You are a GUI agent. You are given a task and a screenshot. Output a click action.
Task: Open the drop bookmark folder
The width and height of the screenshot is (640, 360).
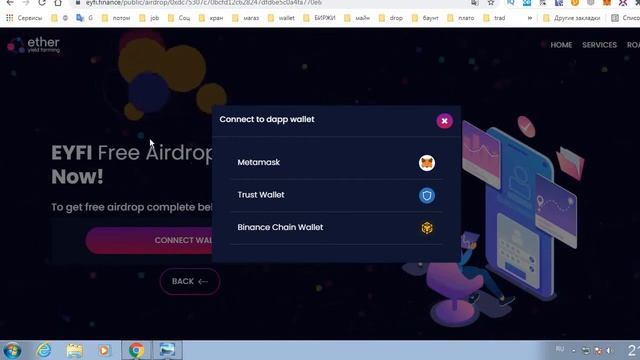point(391,18)
